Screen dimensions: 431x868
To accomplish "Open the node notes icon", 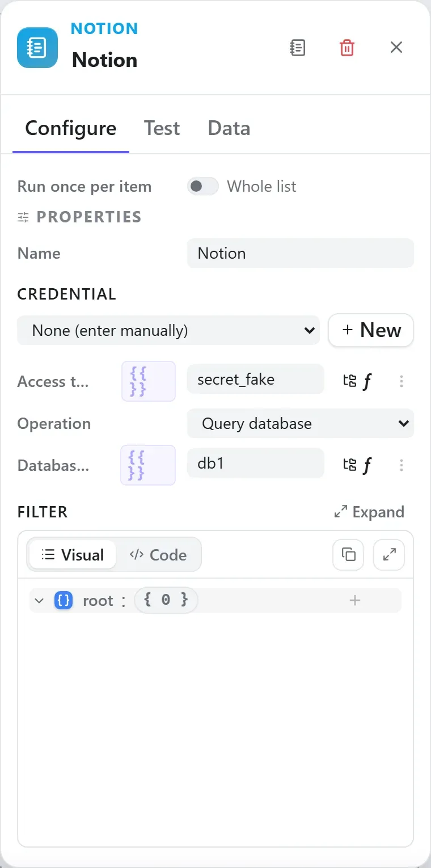I will click(297, 48).
